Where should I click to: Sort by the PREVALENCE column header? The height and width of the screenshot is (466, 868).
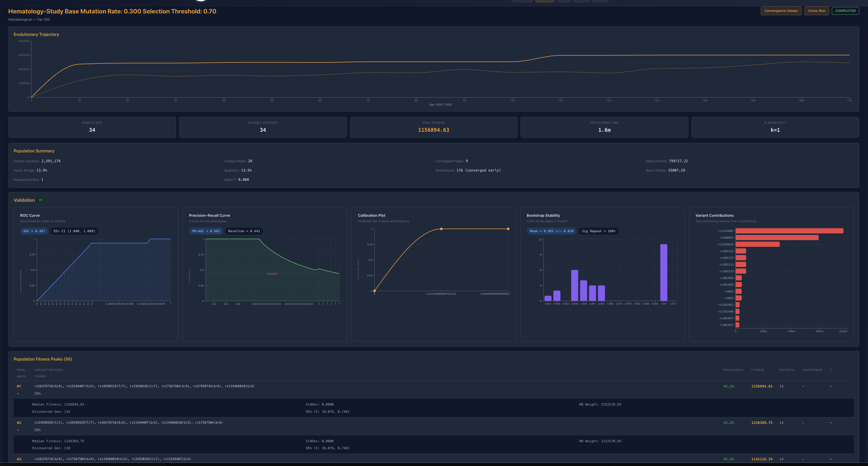pos(733,370)
